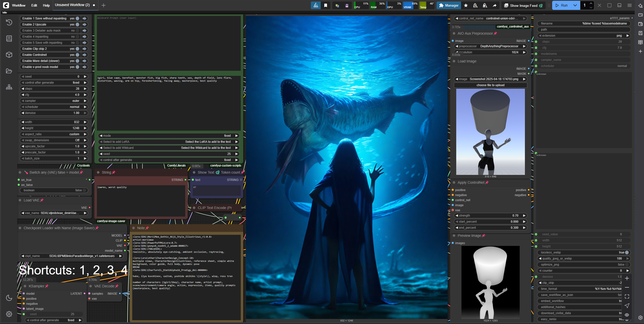Open settings gear in left sidebar
Viewport: 644px width, 324px height.
click(x=9, y=314)
